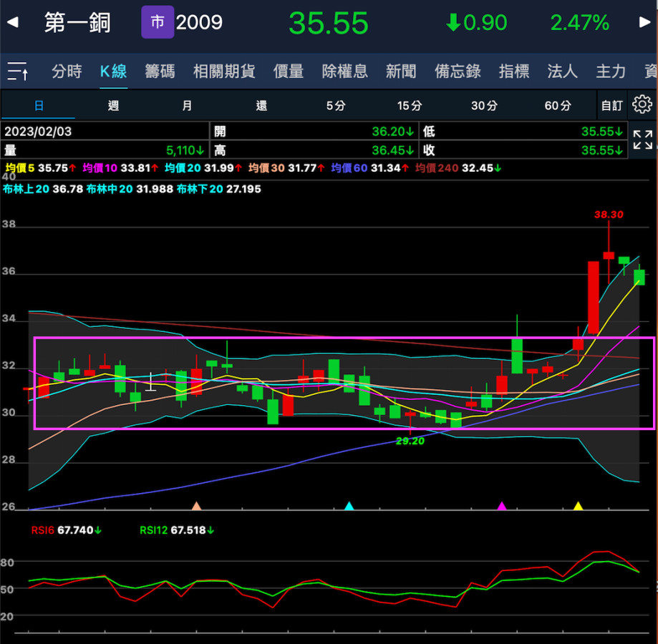Click the right arrow for next stock
Image resolution: width=658 pixels, height=644 pixels.
[x=644, y=23]
